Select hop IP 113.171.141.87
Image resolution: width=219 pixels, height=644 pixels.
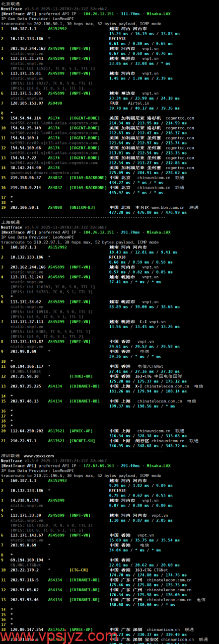27,342
